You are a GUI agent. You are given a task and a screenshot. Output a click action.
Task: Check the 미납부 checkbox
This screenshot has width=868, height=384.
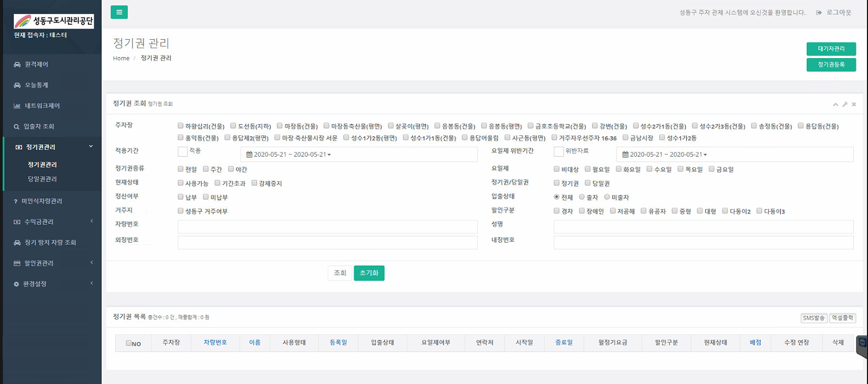tap(206, 197)
